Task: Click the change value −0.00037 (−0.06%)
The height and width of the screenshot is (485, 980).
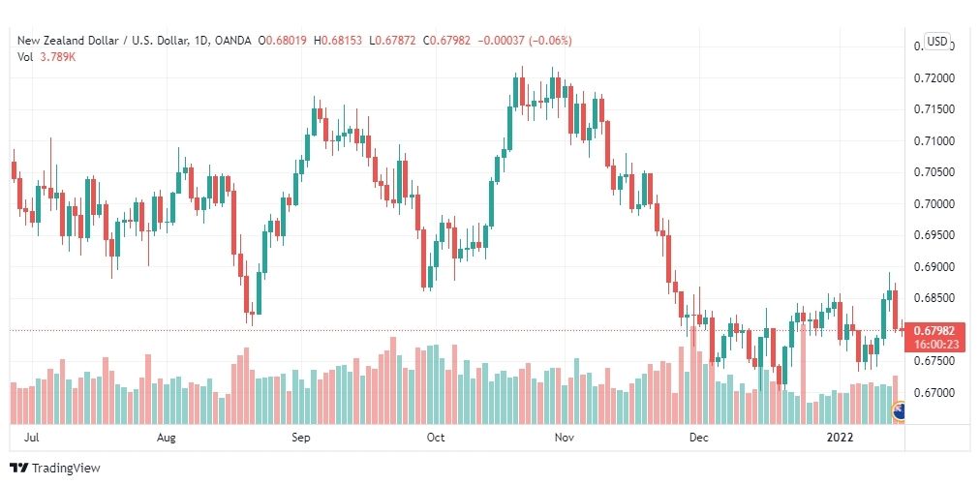Action: tap(524, 41)
